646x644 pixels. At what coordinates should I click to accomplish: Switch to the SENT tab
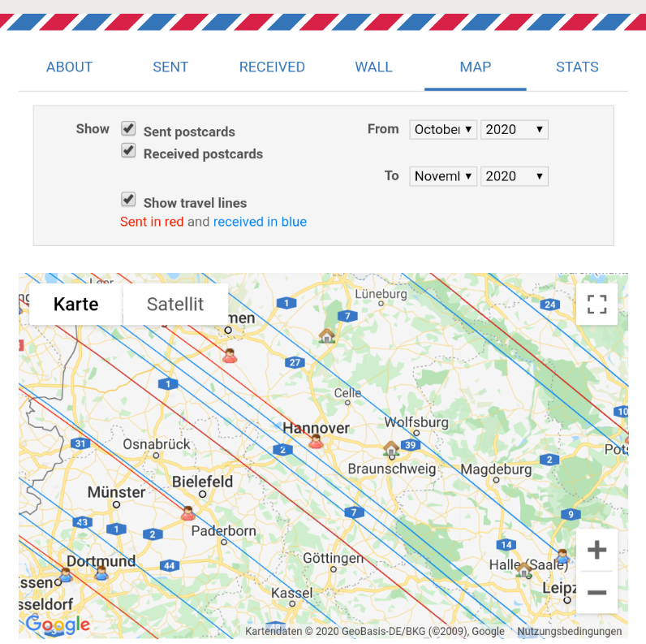point(170,67)
